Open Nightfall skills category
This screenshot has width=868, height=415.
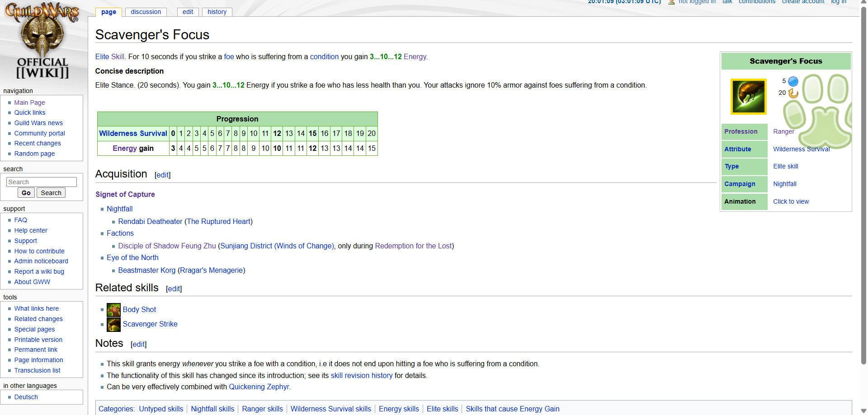[x=212, y=409]
